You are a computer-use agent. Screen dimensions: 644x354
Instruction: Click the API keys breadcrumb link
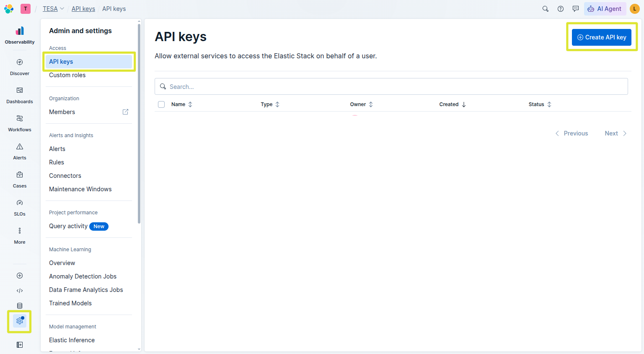[x=83, y=9]
